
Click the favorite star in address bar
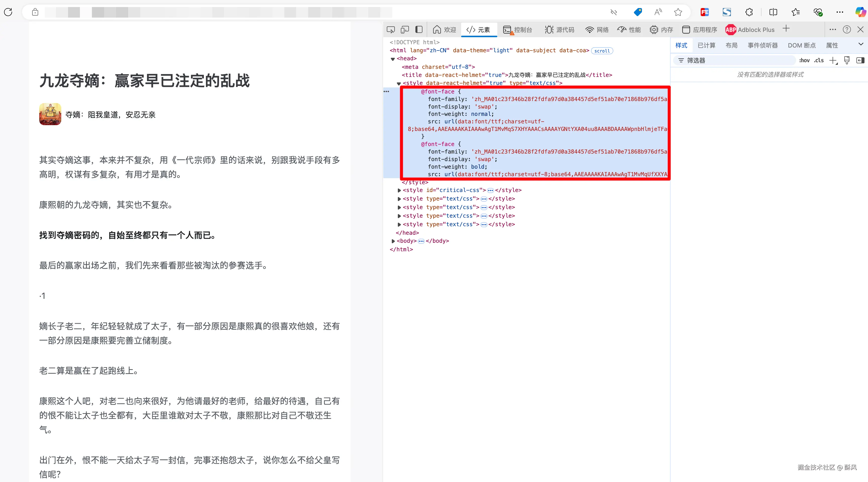(x=678, y=12)
